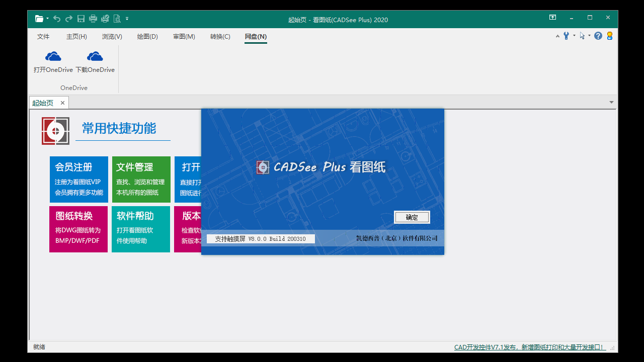Open the tab list dropdown at far right
The image size is (644, 362).
[x=612, y=102]
